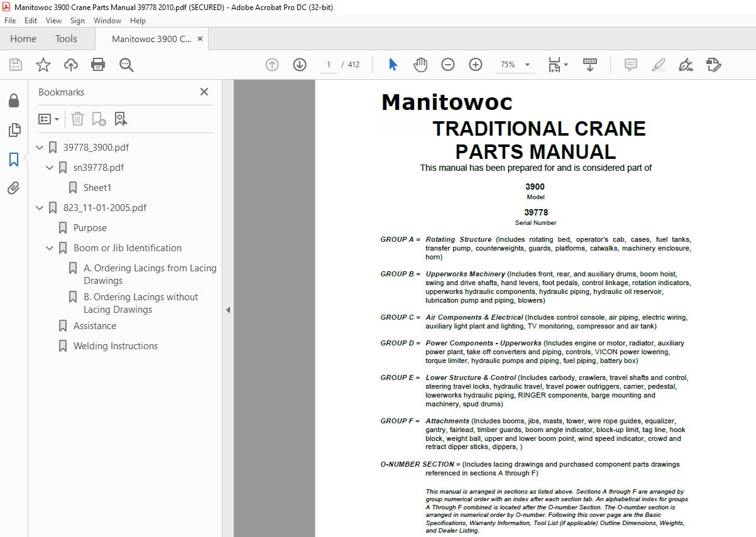756x537 pixels.
Task: Close the Bookmarks panel
Action: pos(204,92)
